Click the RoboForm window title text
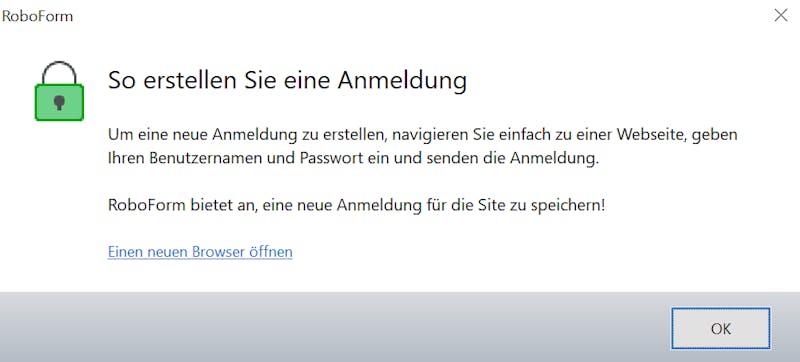The image size is (800, 362). pos(37,16)
